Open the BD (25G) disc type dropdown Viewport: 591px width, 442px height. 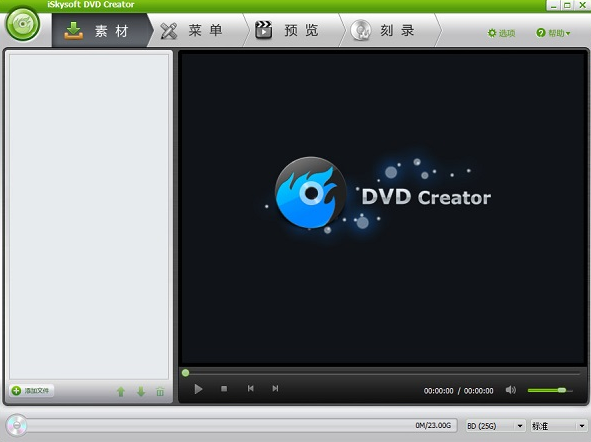(495, 426)
